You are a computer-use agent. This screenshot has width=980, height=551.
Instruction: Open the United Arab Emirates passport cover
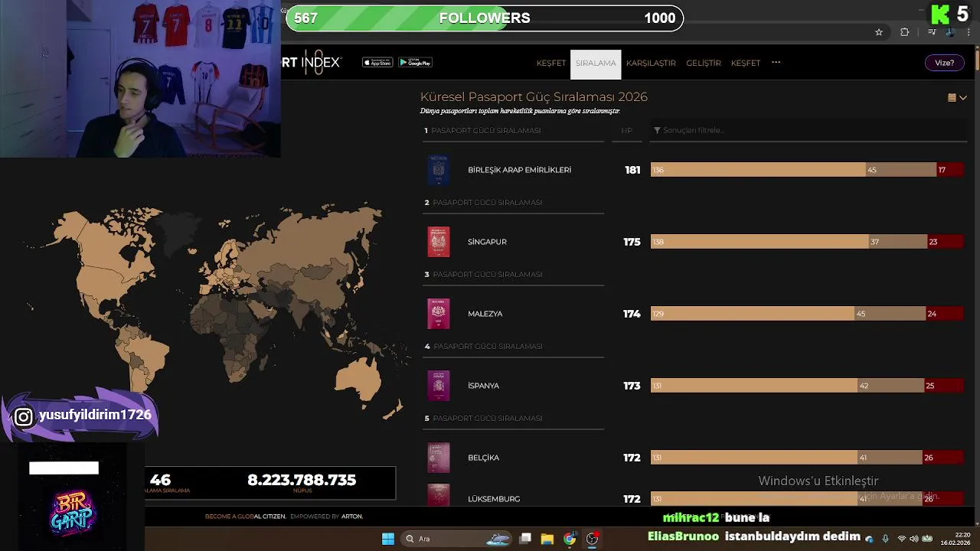439,170
